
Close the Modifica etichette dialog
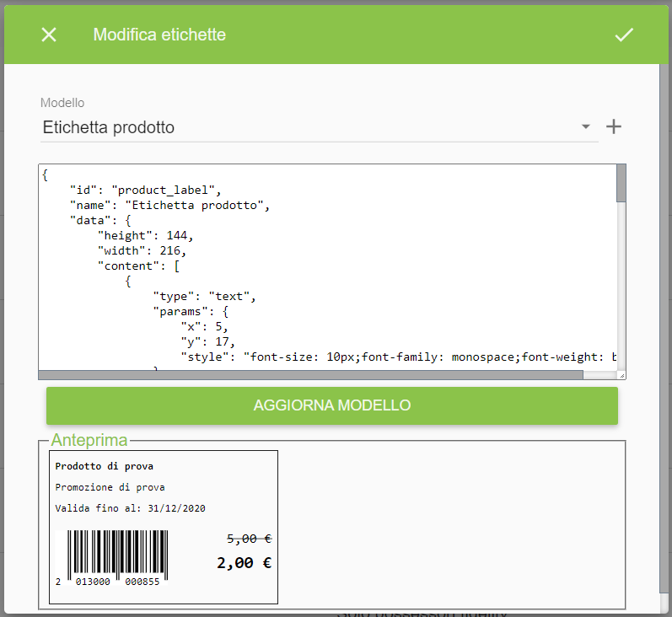(x=49, y=35)
